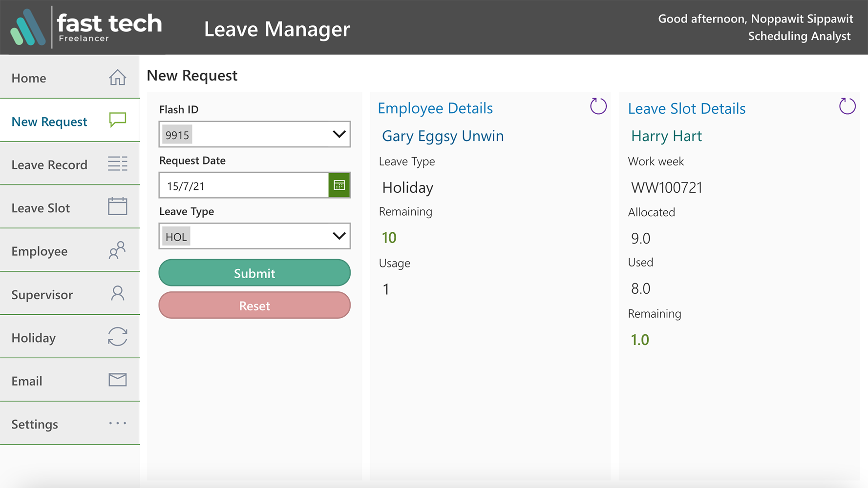The height and width of the screenshot is (488, 868).
Task: Refresh the Employee Details panel
Action: tap(598, 106)
